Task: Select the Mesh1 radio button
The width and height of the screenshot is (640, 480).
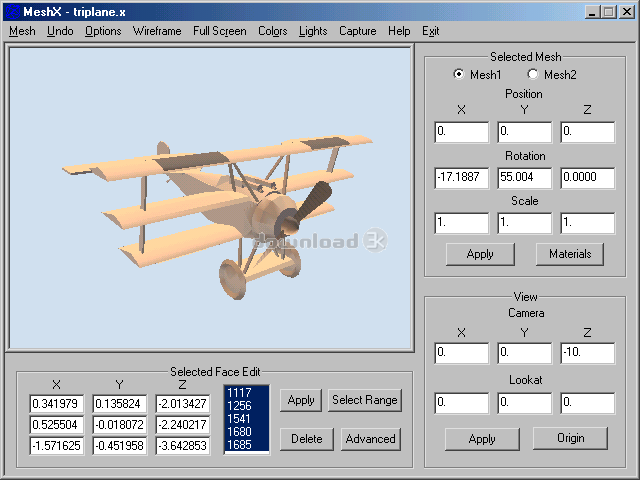Action: click(460, 74)
